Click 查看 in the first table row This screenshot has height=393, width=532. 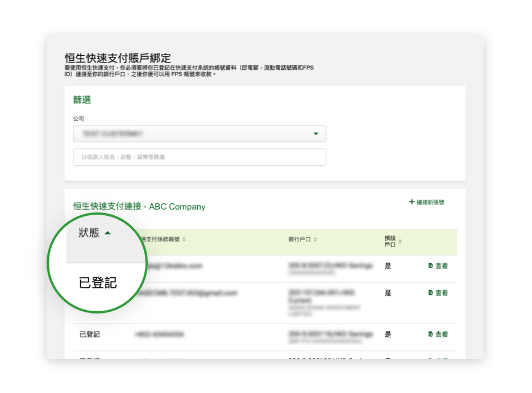click(x=442, y=266)
